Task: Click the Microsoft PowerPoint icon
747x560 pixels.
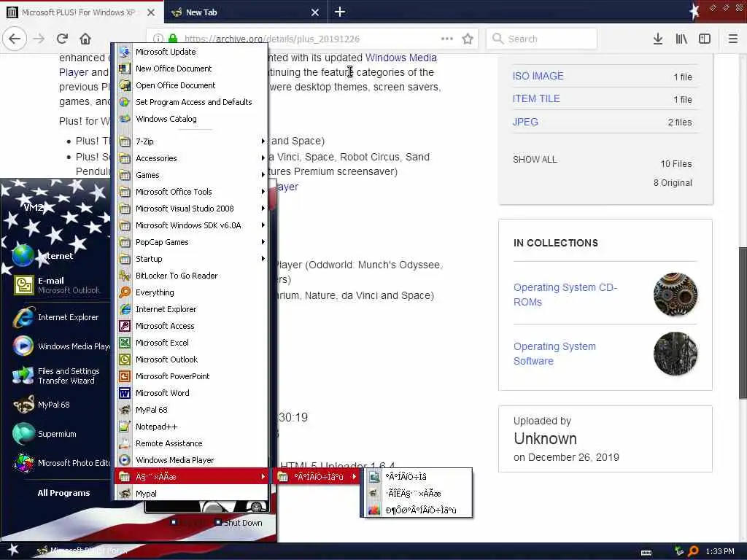Action: [125, 376]
